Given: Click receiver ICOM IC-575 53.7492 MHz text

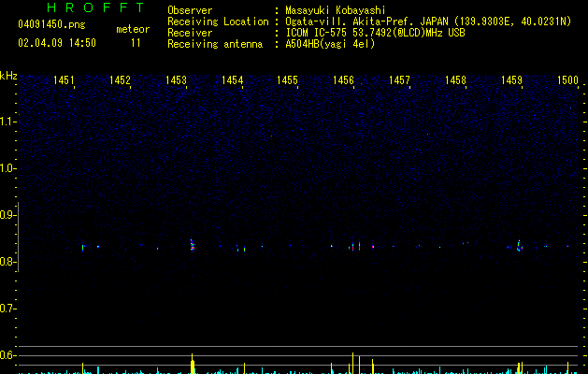Looking at the screenshot, I should (x=375, y=33).
